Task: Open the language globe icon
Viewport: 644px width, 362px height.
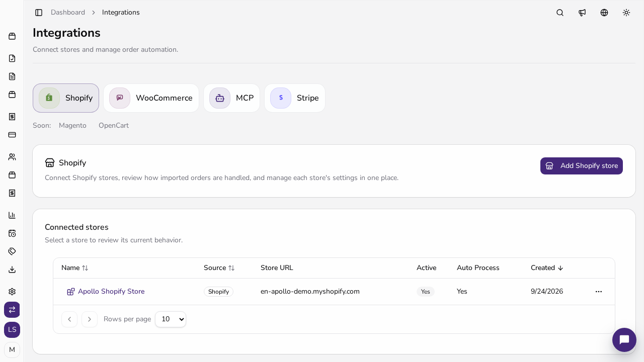Action: pos(604,13)
